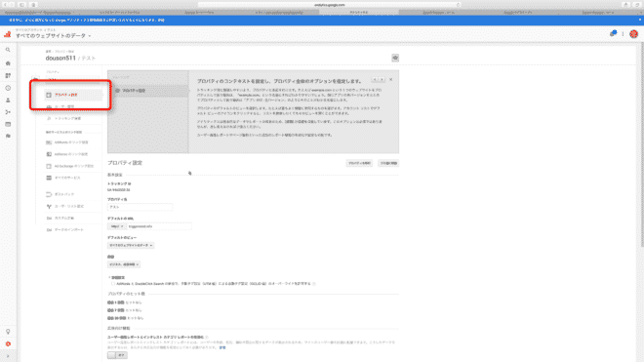Image resolution: width=644 pixels, height=362 pixels.
Task: Click the AdSense linking icon
Action: click(49, 154)
